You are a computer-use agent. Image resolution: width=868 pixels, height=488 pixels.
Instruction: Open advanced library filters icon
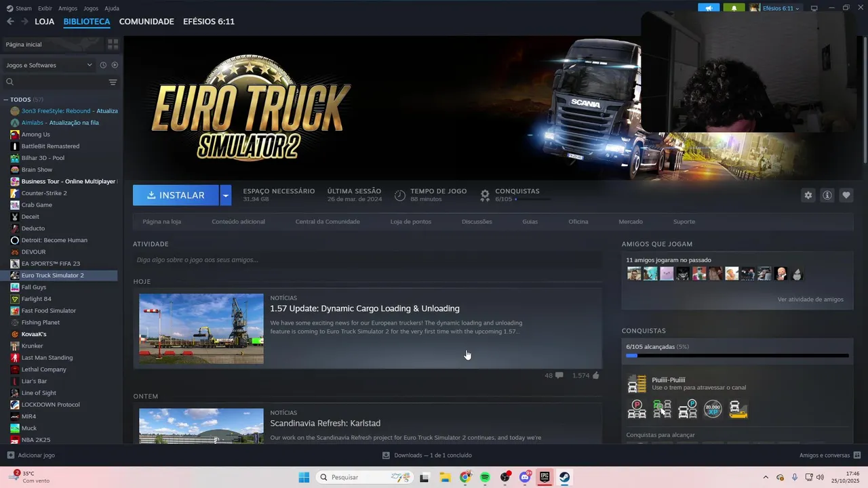[113, 82]
